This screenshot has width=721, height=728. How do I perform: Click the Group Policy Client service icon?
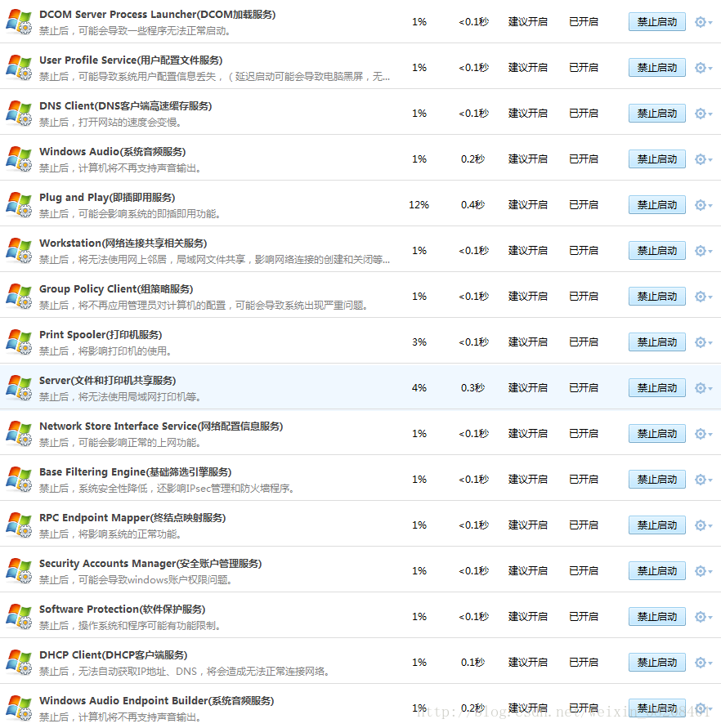pos(19,297)
